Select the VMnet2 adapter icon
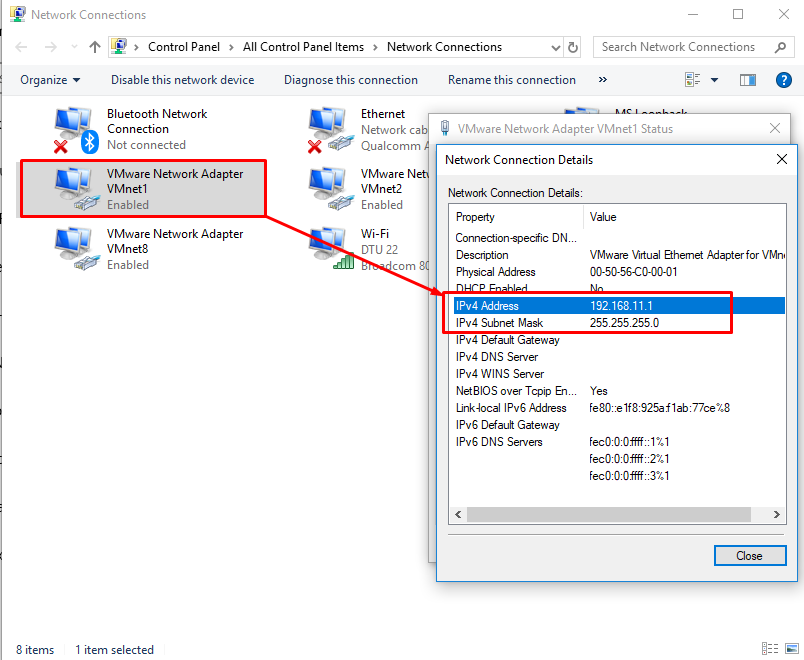The image size is (804, 660). [x=331, y=189]
